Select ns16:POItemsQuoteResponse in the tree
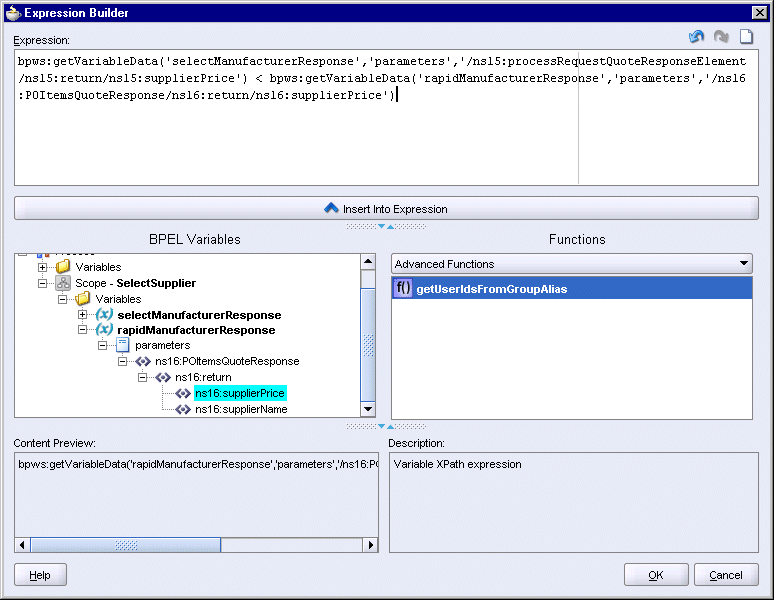 pyautogui.click(x=227, y=361)
